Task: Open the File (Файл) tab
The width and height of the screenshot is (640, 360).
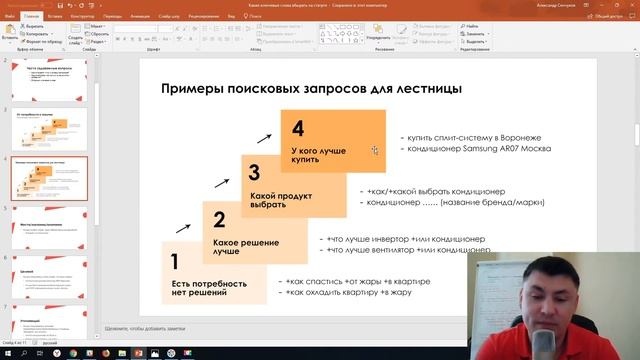Action: pos(10,16)
